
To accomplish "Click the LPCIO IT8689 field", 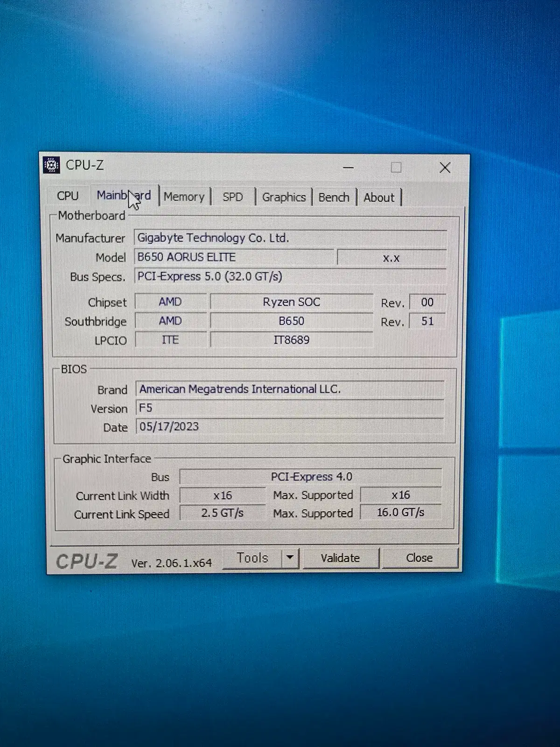I will [x=292, y=340].
